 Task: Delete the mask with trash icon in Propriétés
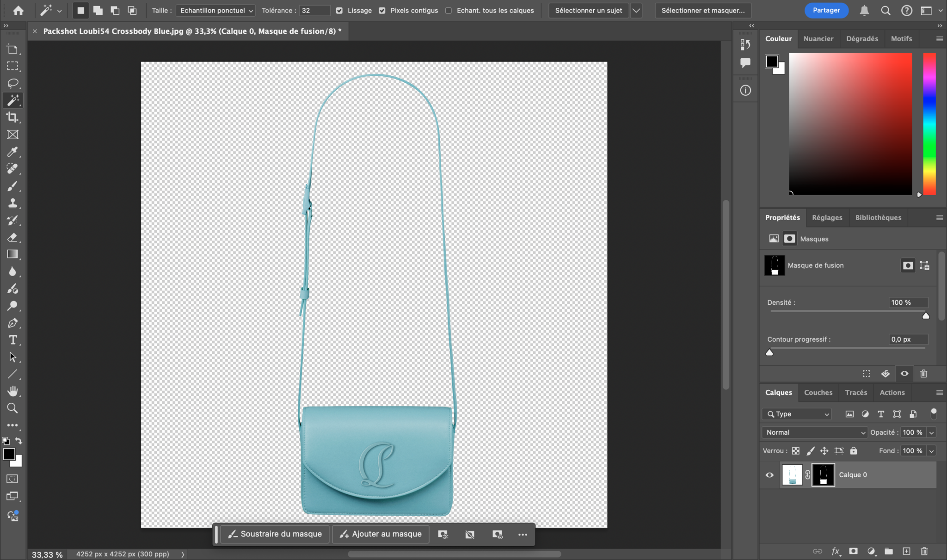923,374
